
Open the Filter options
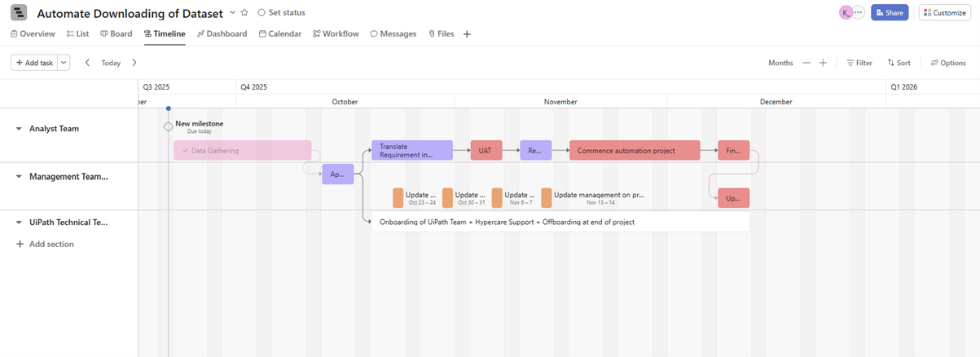859,63
